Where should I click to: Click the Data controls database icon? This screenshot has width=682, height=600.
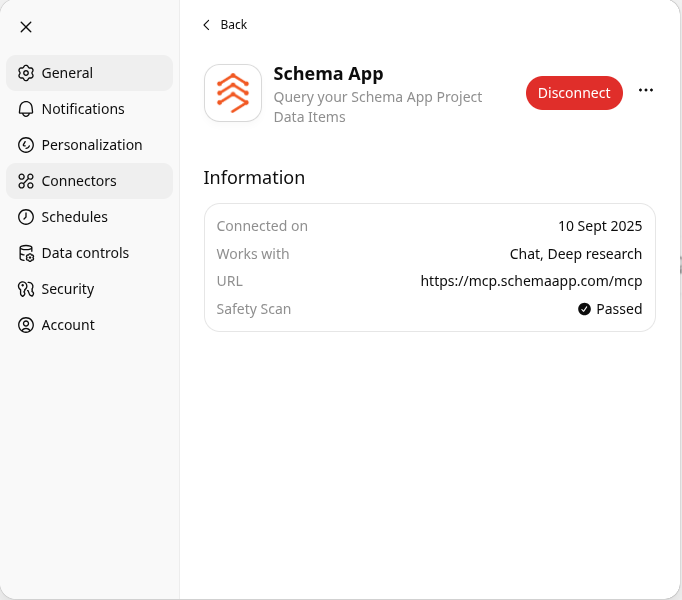[x=26, y=253]
